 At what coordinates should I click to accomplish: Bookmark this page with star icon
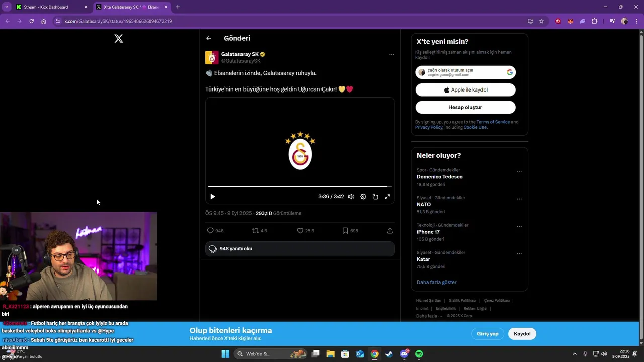click(541, 21)
